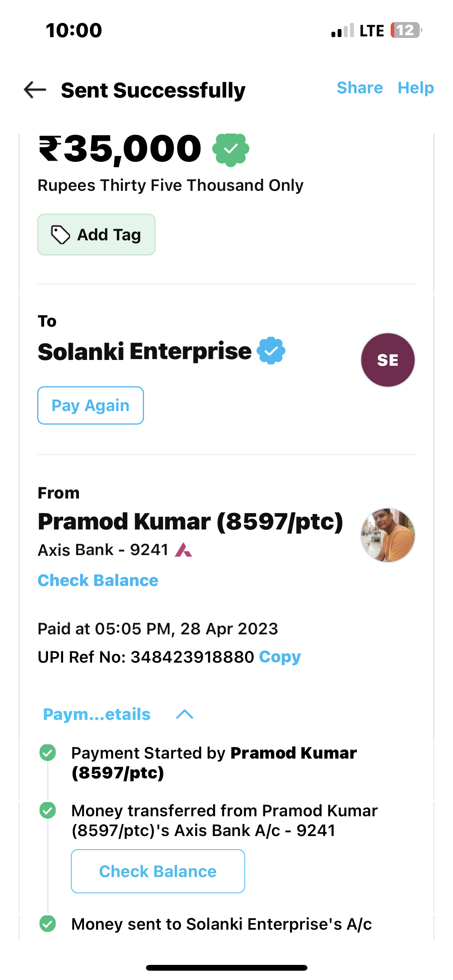Tap the back arrow icon
The image size is (453, 980).
pyautogui.click(x=35, y=90)
